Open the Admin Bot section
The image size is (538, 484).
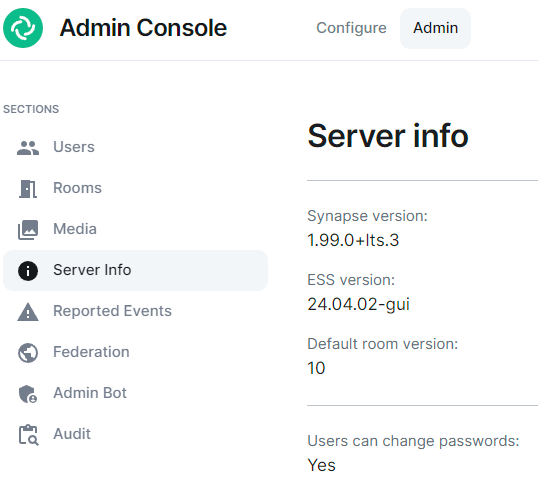(135, 393)
